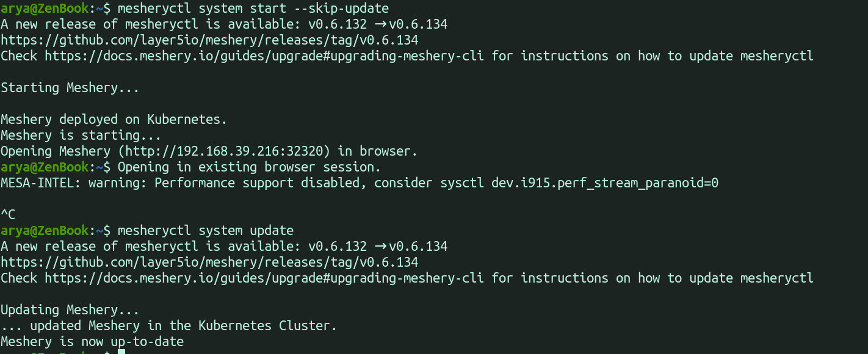Click "Meshery deployed on Kubernetes." text
868x354 pixels.
click(x=114, y=120)
